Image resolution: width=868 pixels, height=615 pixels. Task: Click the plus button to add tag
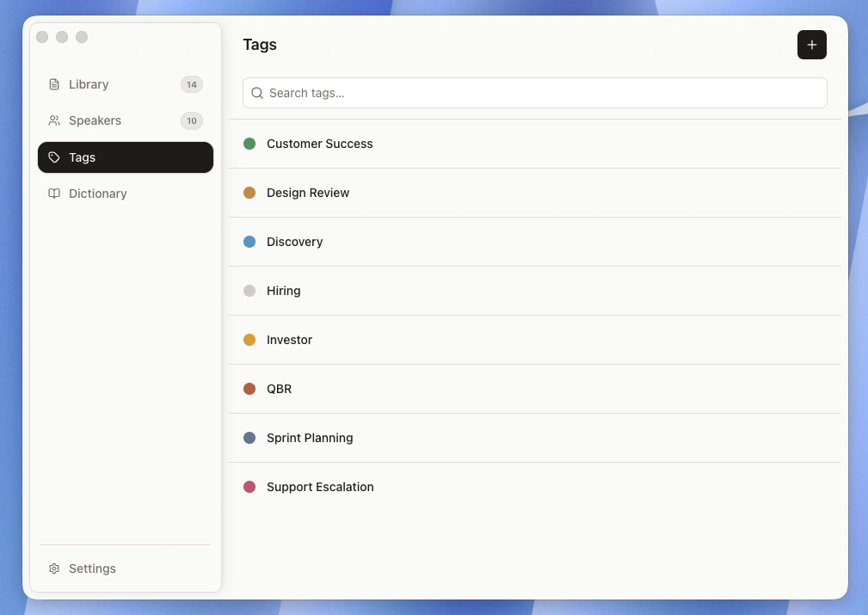(811, 45)
